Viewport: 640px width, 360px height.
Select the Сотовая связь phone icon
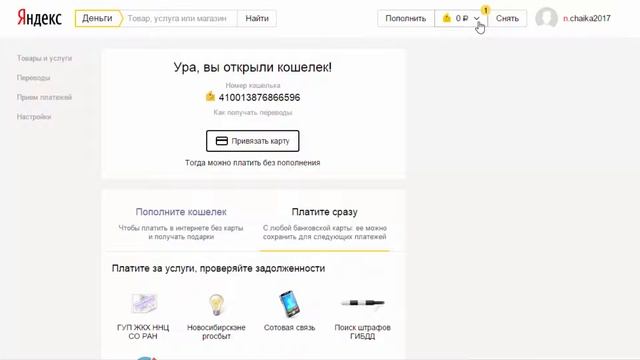pos(289,304)
